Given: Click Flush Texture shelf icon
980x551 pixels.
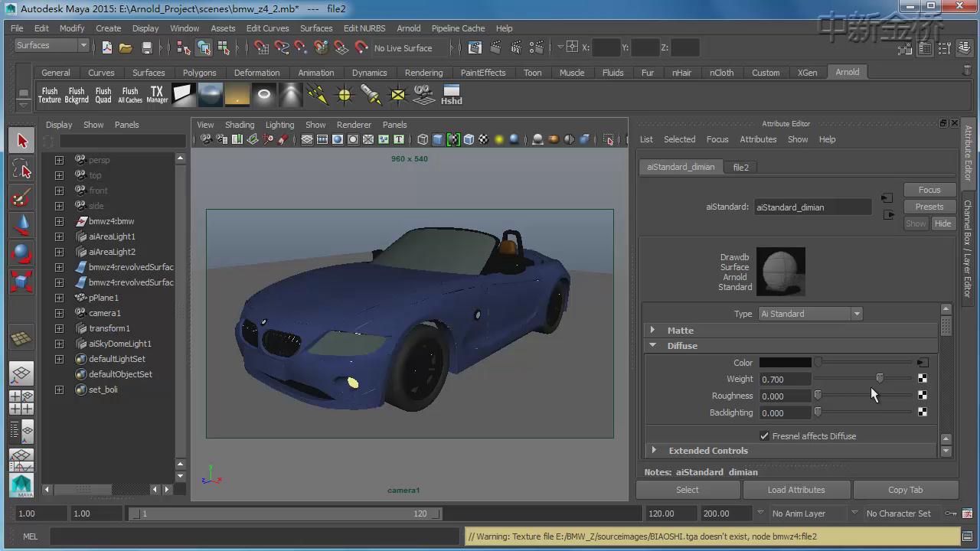Looking at the screenshot, I should [x=49, y=95].
